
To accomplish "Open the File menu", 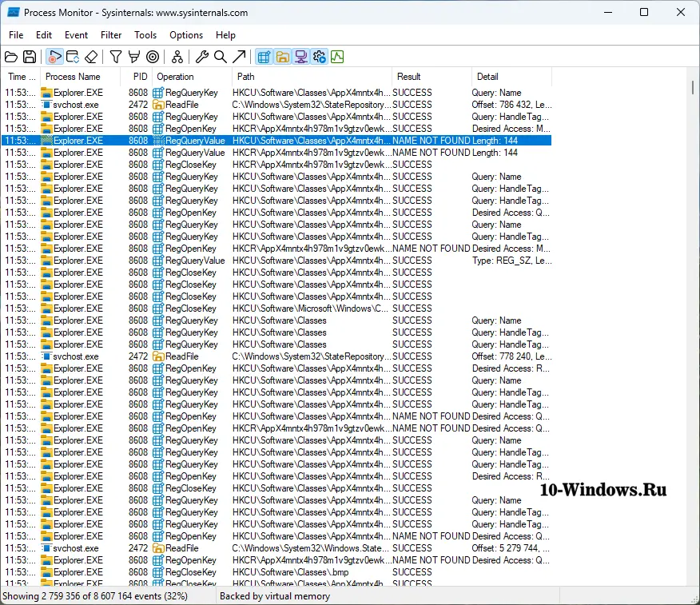I will [x=16, y=35].
